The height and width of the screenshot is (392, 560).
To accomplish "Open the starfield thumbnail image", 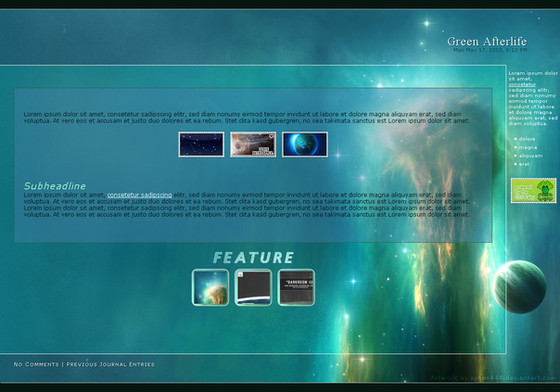I will [201, 144].
